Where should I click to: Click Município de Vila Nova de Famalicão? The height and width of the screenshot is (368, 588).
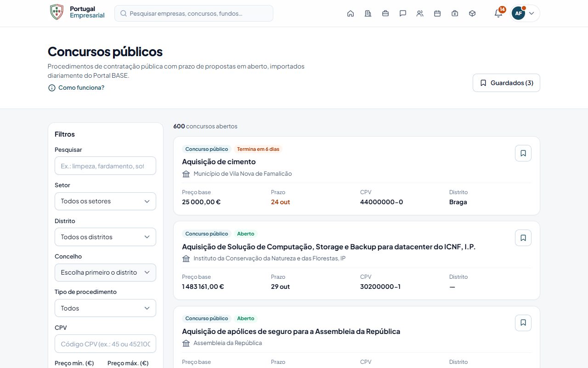coord(243,174)
